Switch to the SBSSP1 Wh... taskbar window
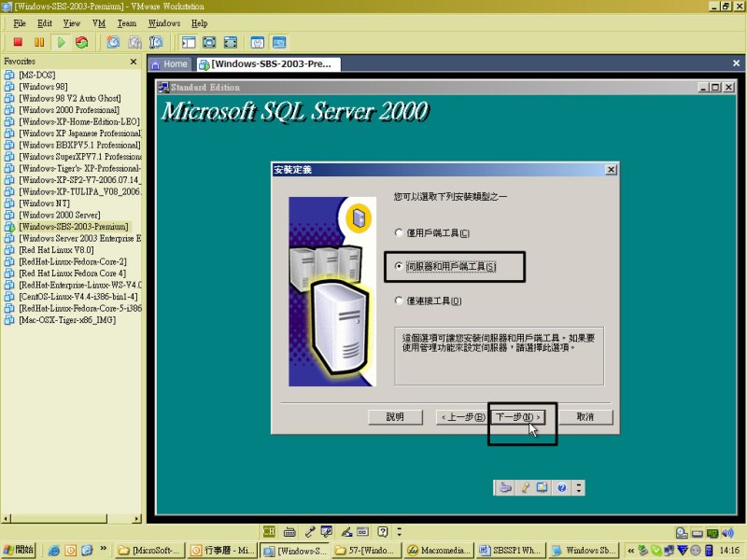The image size is (747, 560). click(x=510, y=551)
